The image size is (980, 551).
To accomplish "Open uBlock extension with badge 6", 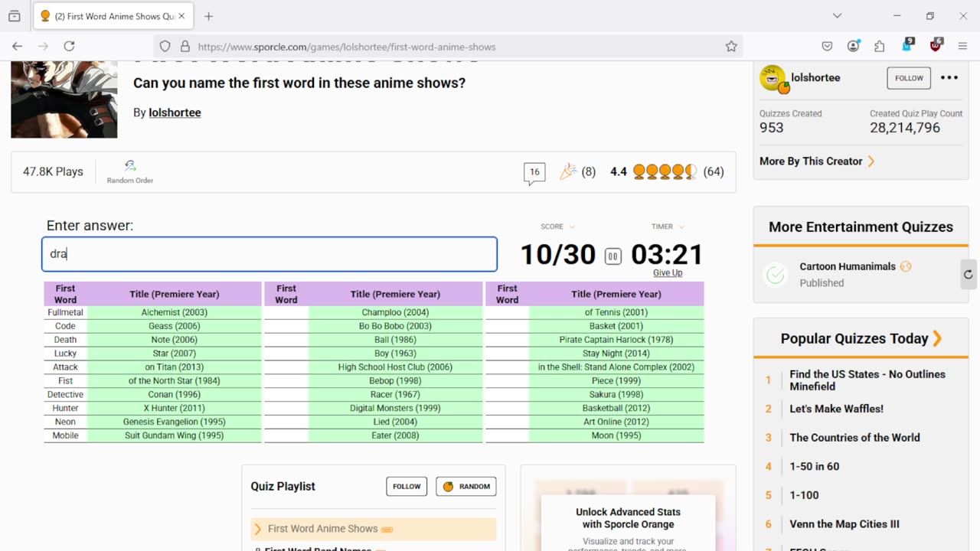I will click(936, 45).
